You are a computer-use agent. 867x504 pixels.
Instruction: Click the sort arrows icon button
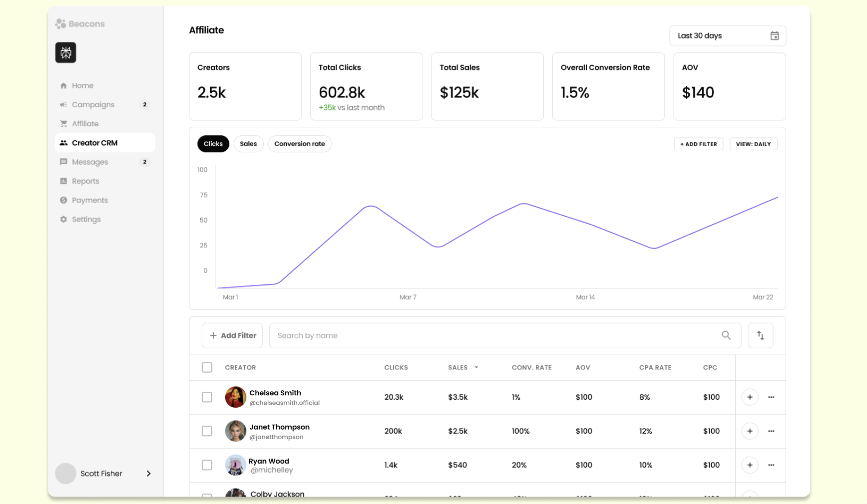click(760, 335)
